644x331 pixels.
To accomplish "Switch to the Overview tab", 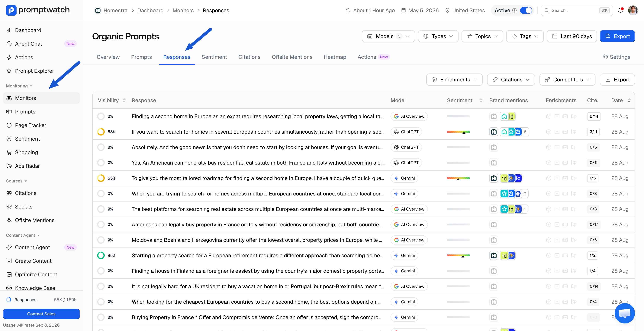I will 108,57.
